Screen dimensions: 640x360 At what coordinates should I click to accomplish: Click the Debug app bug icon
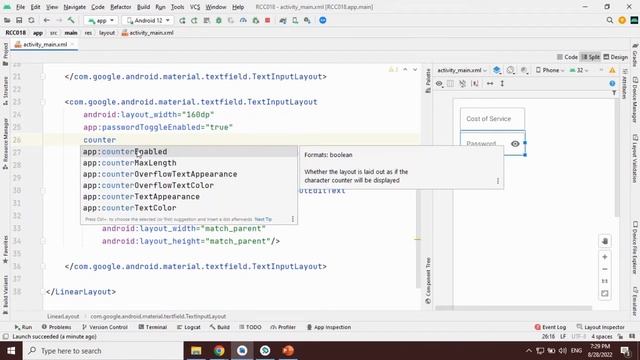(x=219, y=20)
